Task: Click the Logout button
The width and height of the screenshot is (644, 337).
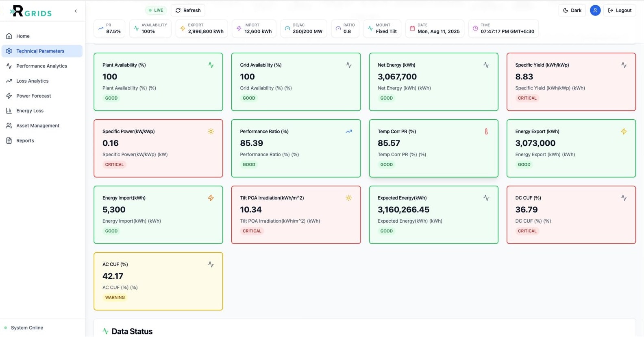Action: pos(619,11)
